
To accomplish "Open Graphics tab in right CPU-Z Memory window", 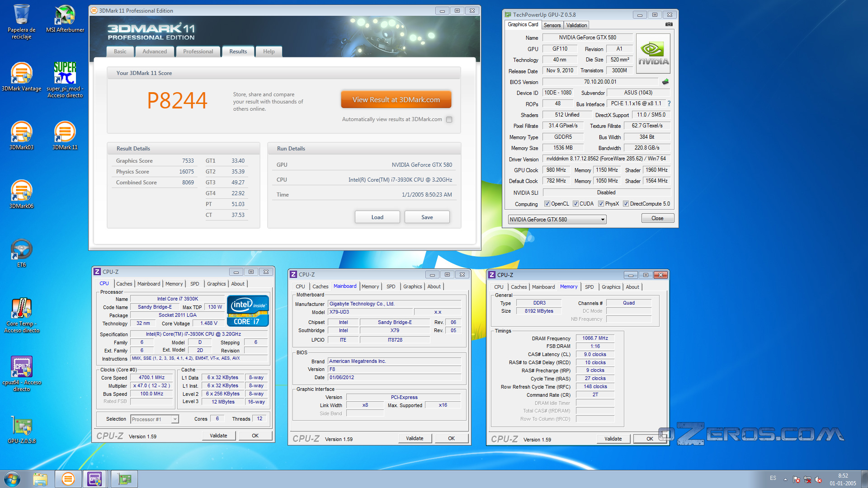I will pyautogui.click(x=611, y=287).
